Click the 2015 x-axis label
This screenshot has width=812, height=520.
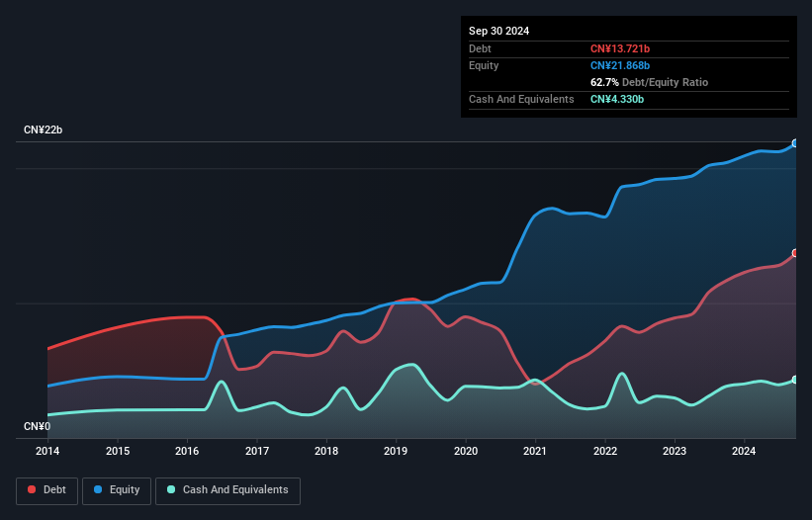point(118,451)
